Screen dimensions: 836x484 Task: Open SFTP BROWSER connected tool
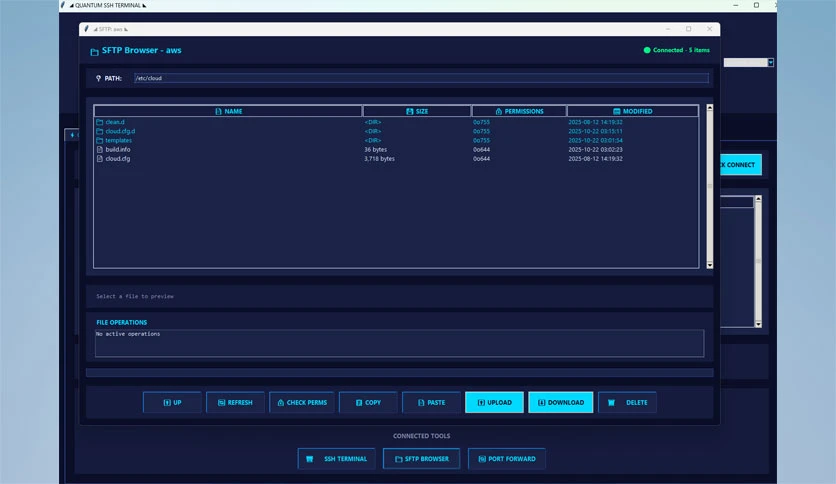(x=421, y=458)
